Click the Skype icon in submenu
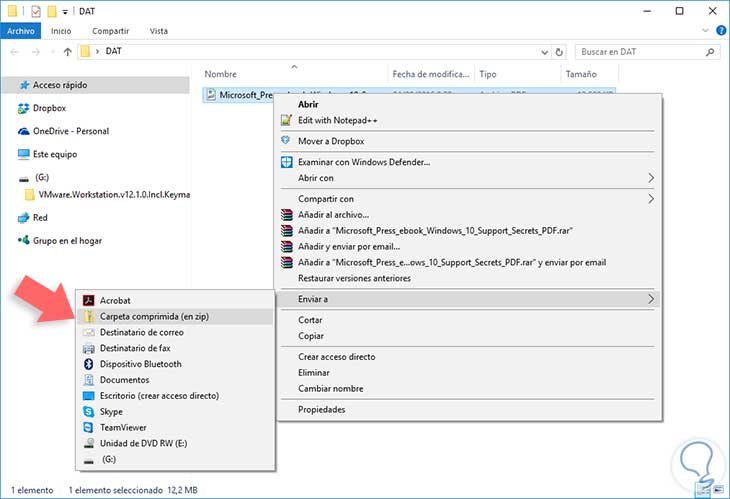This screenshot has width=730, height=499. coord(89,411)
